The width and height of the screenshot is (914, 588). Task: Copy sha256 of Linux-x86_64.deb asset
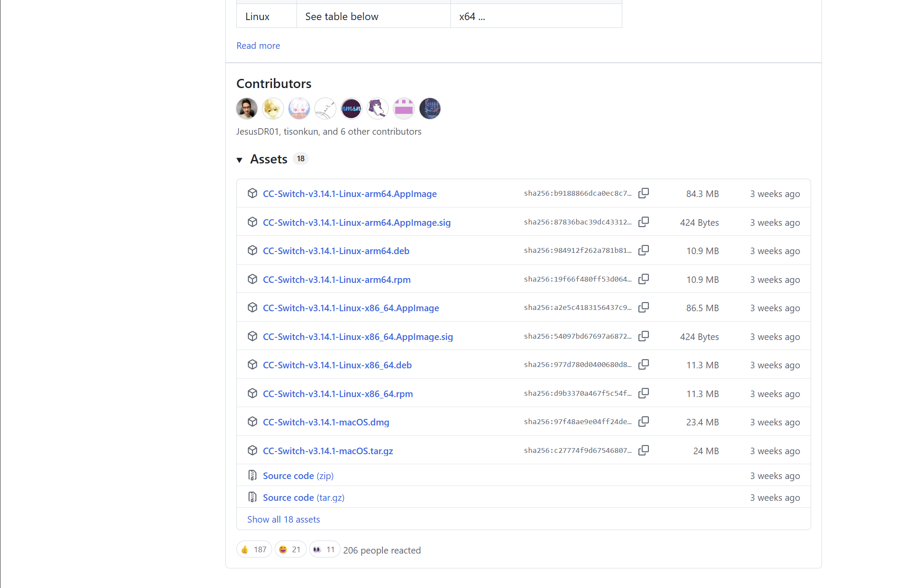click(644, 364)
